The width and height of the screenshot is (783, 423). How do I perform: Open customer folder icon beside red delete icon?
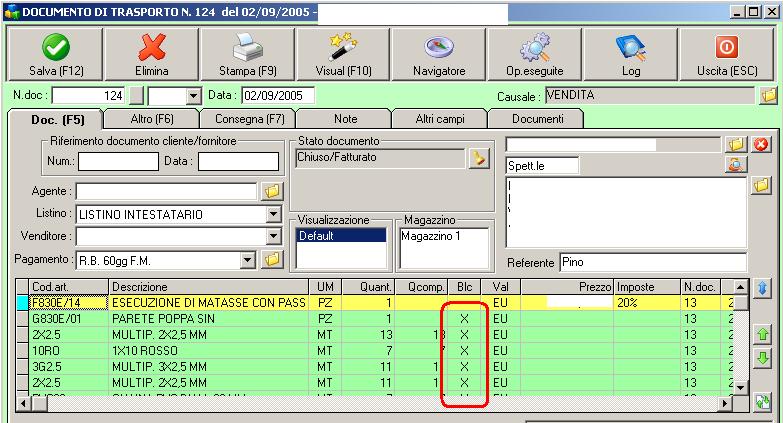tap(736, 145)
